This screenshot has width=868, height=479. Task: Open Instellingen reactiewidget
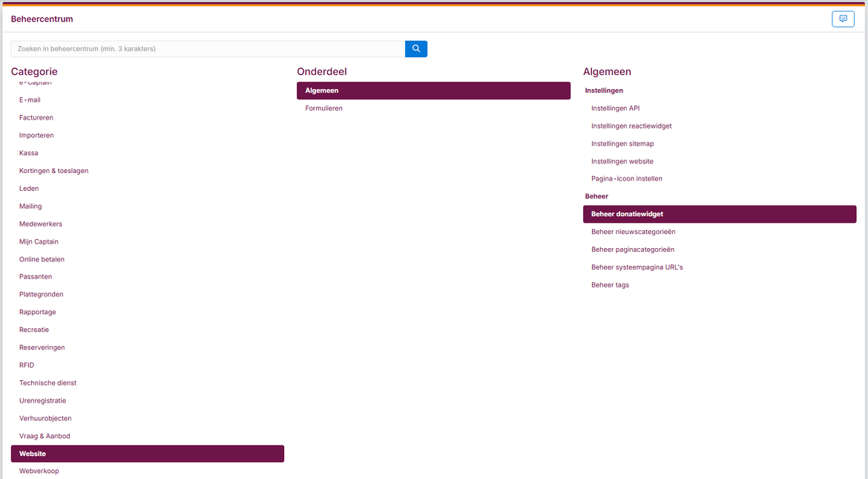pyautogui.click(x=631, y=126)
